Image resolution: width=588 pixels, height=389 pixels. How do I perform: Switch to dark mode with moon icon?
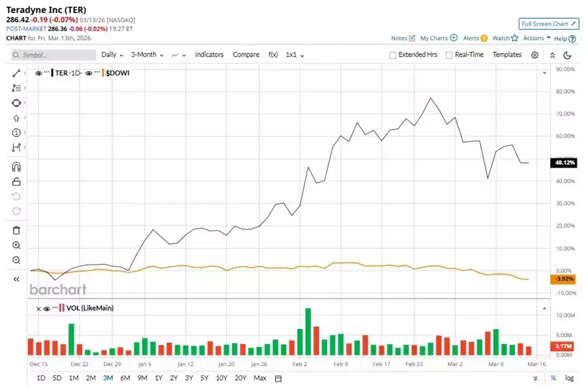click(567, 55)
